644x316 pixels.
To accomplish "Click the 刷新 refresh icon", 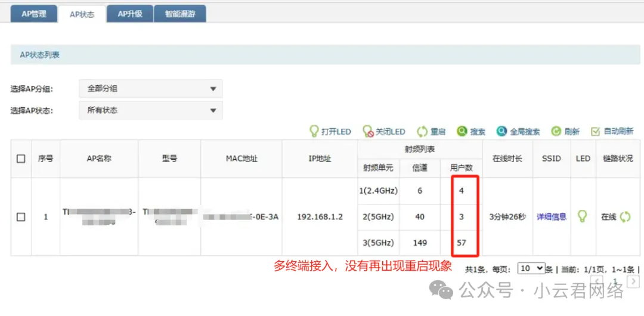I will (x=556, y=131).
